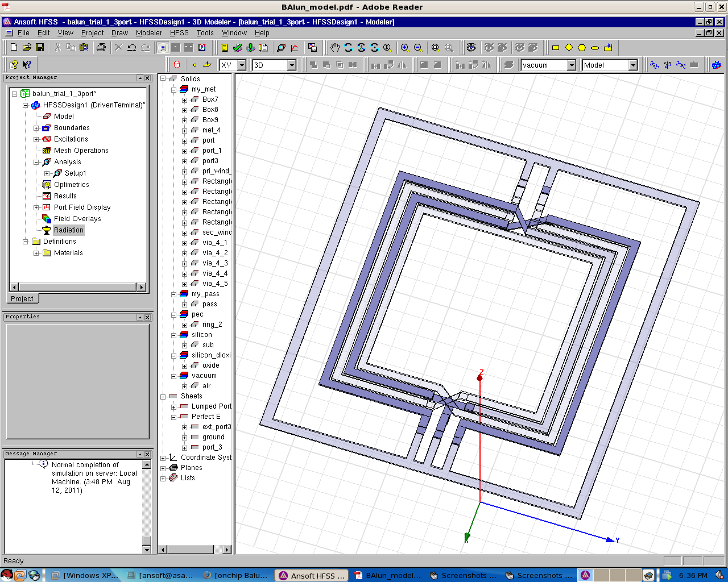Click the Zoom In magnifier icon
This screenshot has width=728, height=582.
(405, 48)
